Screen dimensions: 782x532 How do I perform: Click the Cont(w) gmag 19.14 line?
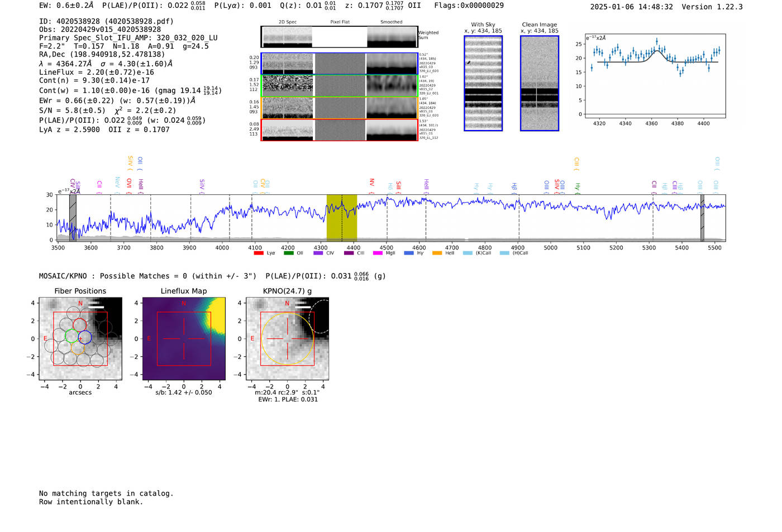click(130, 90)
